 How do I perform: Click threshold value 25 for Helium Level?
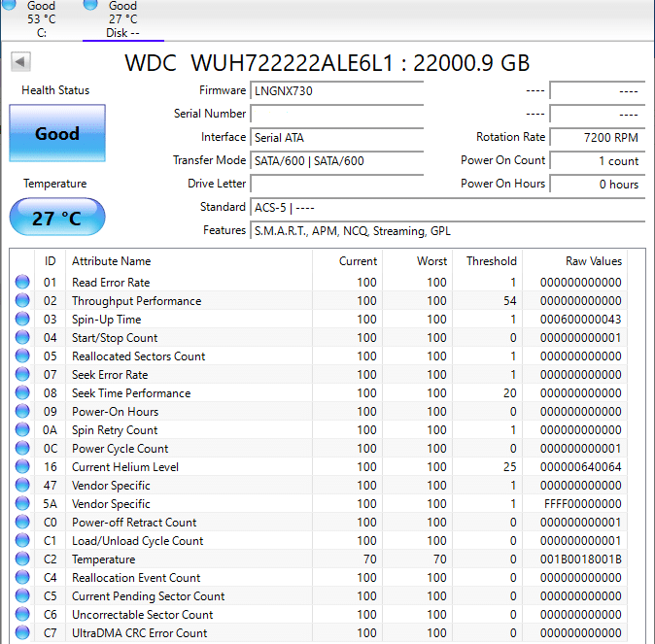[x=510, y=467]
